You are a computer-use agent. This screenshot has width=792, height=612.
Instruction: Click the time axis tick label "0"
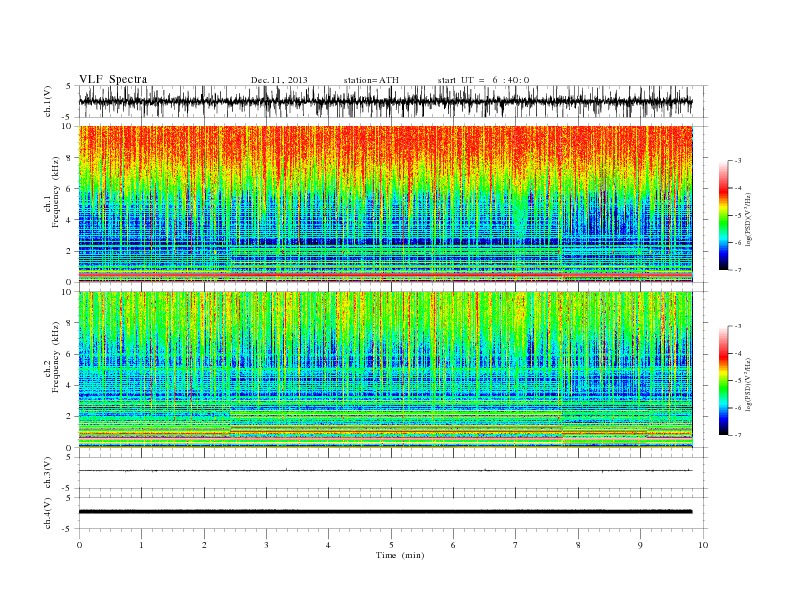point(79,545)
